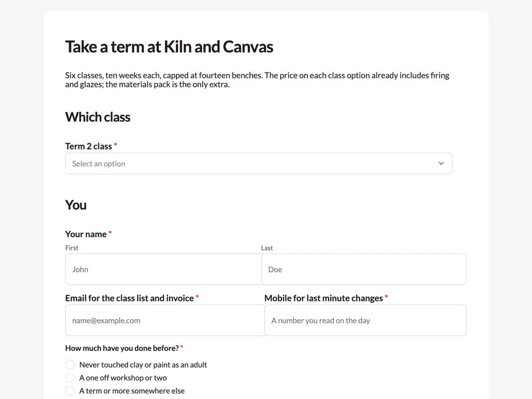Click the intro paragraph about six classes
The height and width of the screenshot is (399, 532).
click(x=257, y=80)
